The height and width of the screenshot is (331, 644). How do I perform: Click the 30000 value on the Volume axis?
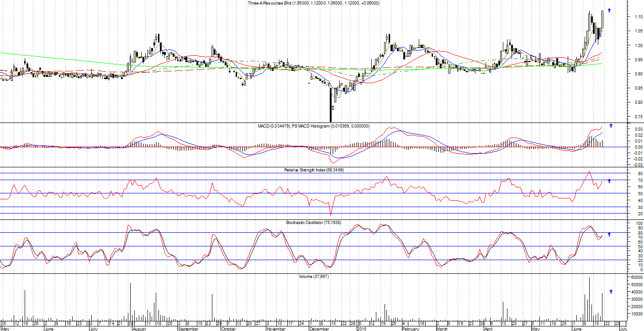pyautogui.click(x=637, y=299)
